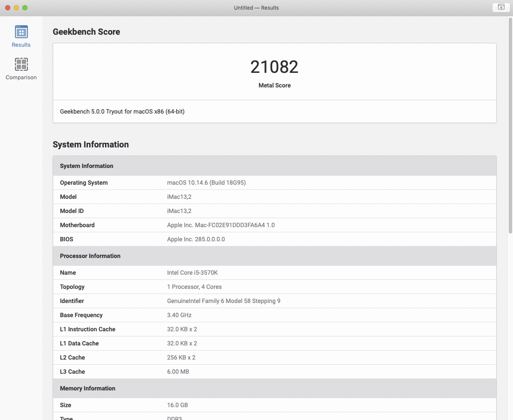The width and height of the screenshot is (513, 420).
Task: Click the 6.00 MB L3 Cache value
Action: coord(178,372)
